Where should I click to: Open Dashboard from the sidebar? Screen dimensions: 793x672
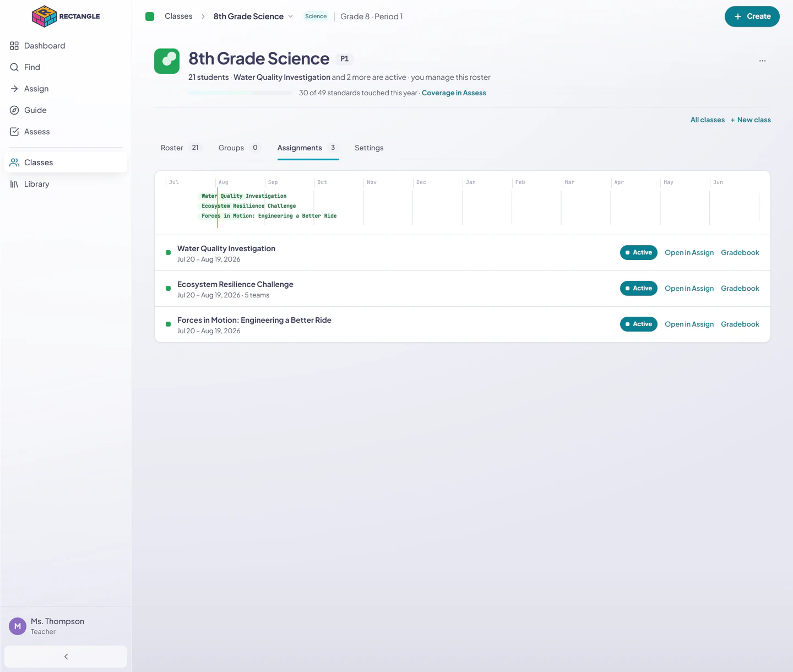point(66,46)
